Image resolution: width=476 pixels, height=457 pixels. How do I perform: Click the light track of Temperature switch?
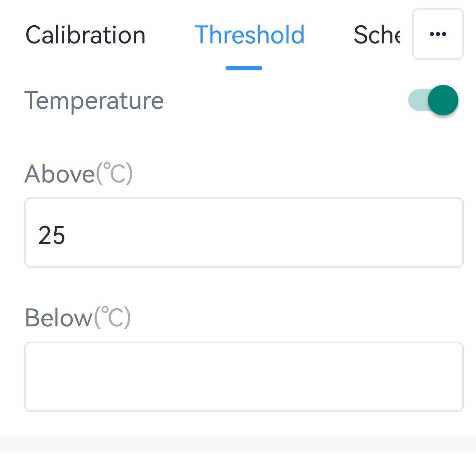point(416,100)
